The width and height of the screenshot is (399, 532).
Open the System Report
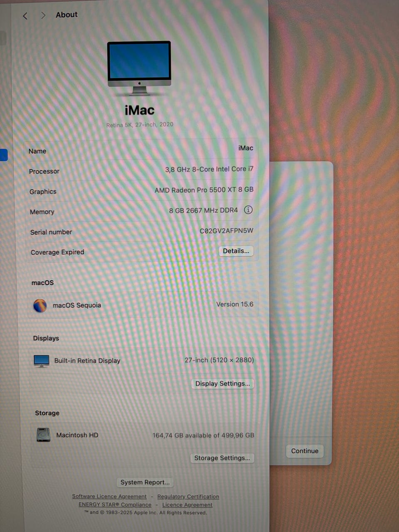coord(145,482)
